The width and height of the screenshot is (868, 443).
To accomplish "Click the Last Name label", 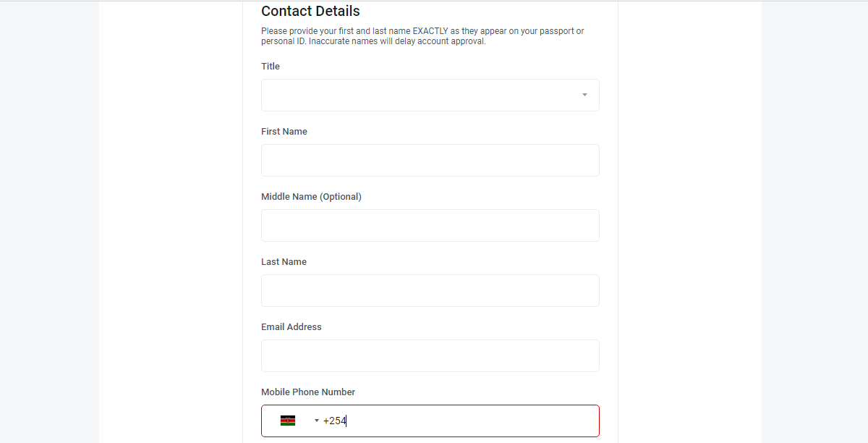I will coord(284,261).
